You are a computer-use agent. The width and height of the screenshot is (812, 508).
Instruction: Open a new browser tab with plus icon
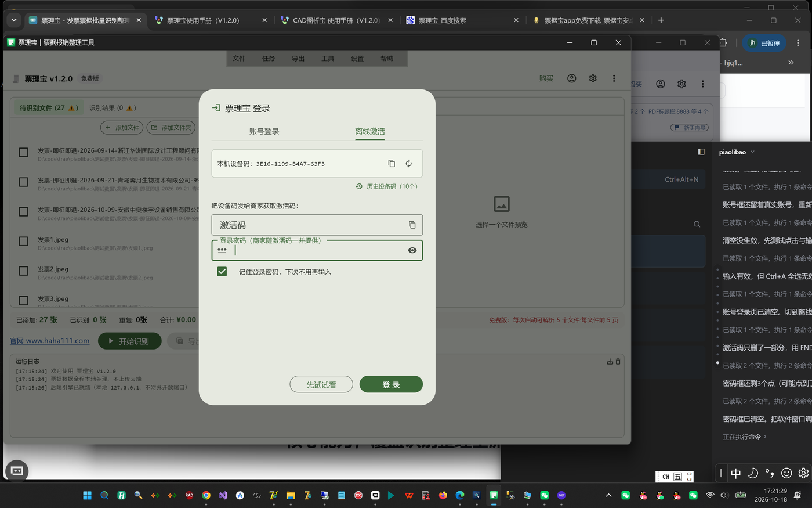pyautogui.click(x=661, y=20)
